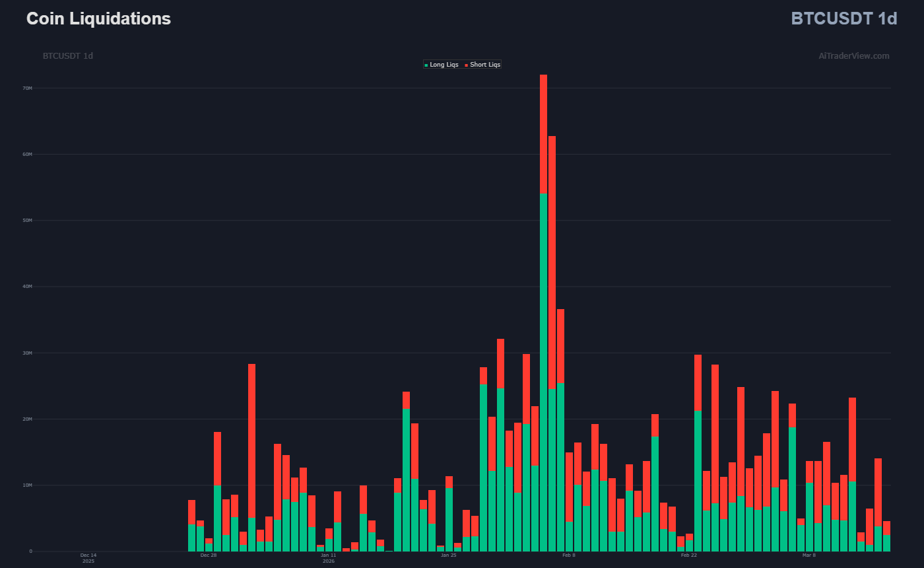The image size is (924, 568).
Task: Toggle the Short Liqs legend entry
Action: pyautogui.click(x=484, y=65)
